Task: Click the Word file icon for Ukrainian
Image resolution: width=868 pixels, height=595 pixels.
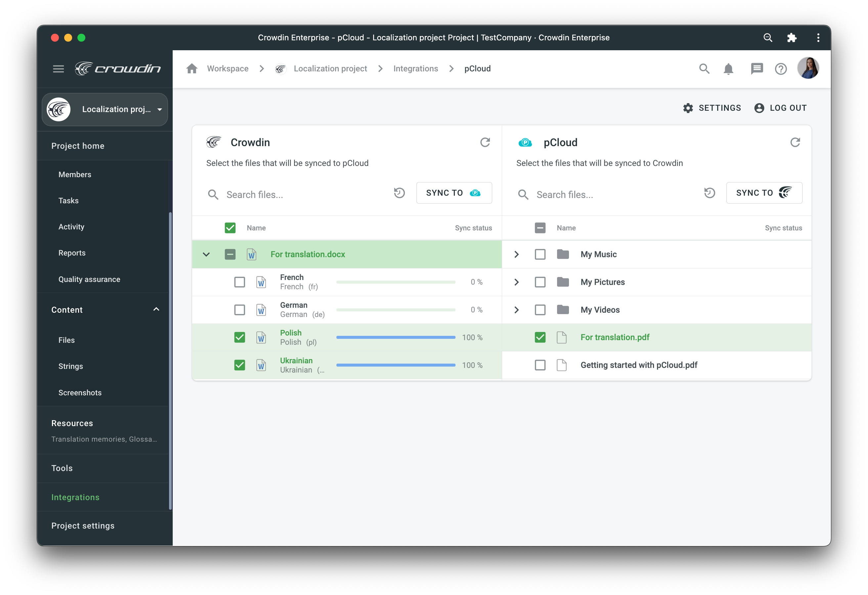Action: pos(261,366)
